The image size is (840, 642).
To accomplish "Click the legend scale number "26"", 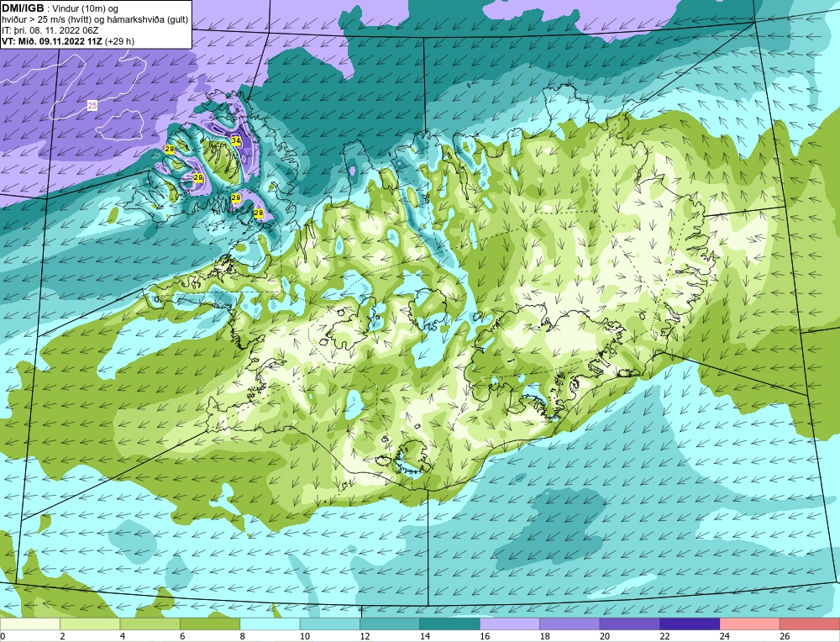I will 785,636.
